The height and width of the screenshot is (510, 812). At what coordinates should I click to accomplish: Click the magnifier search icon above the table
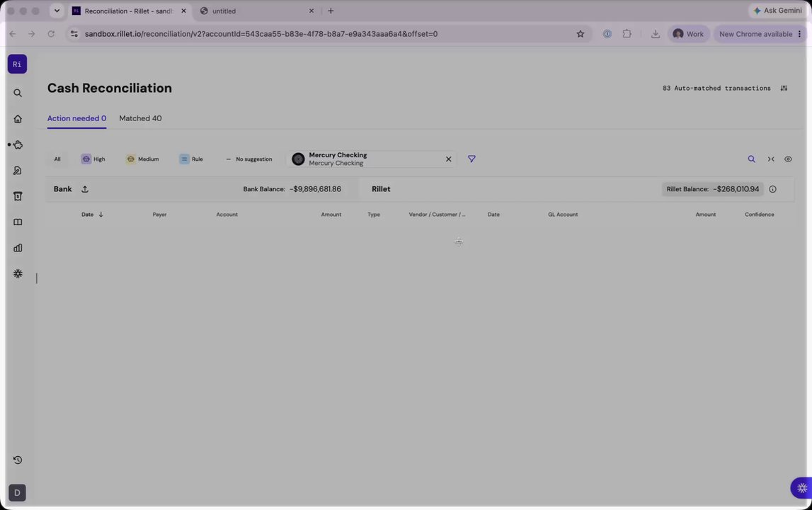[751, 159]
